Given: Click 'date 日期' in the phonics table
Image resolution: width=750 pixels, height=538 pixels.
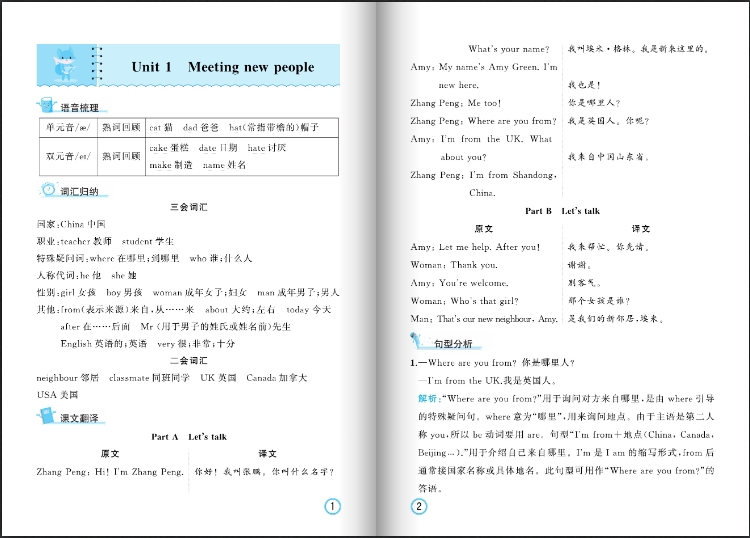Looking at the screenshot, I should click(218, 148).
